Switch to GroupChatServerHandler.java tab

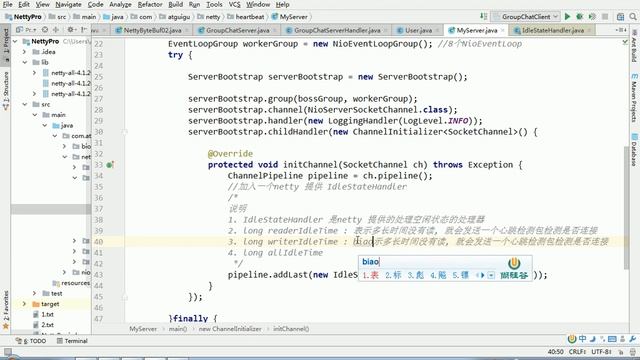click(x=337, y=30)
